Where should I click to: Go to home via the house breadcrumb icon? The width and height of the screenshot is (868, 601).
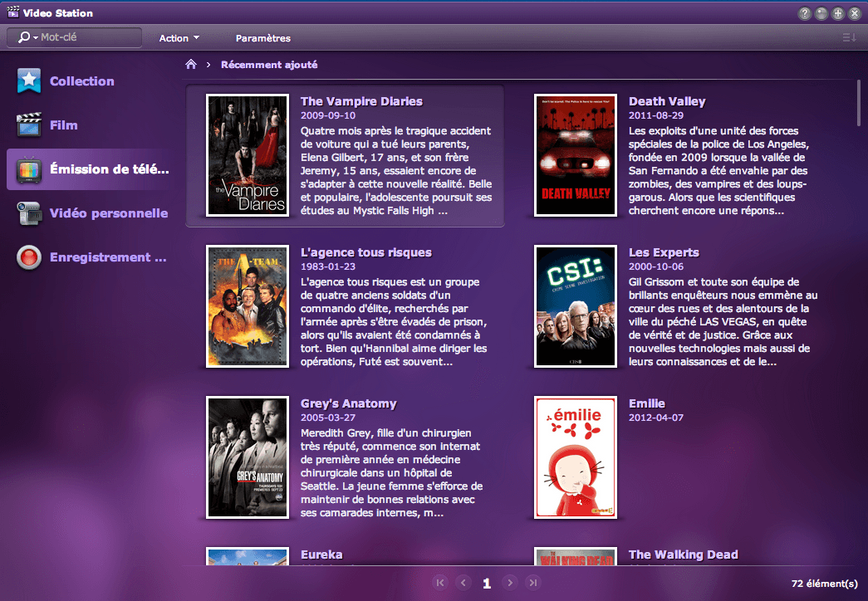coord(191,64)
